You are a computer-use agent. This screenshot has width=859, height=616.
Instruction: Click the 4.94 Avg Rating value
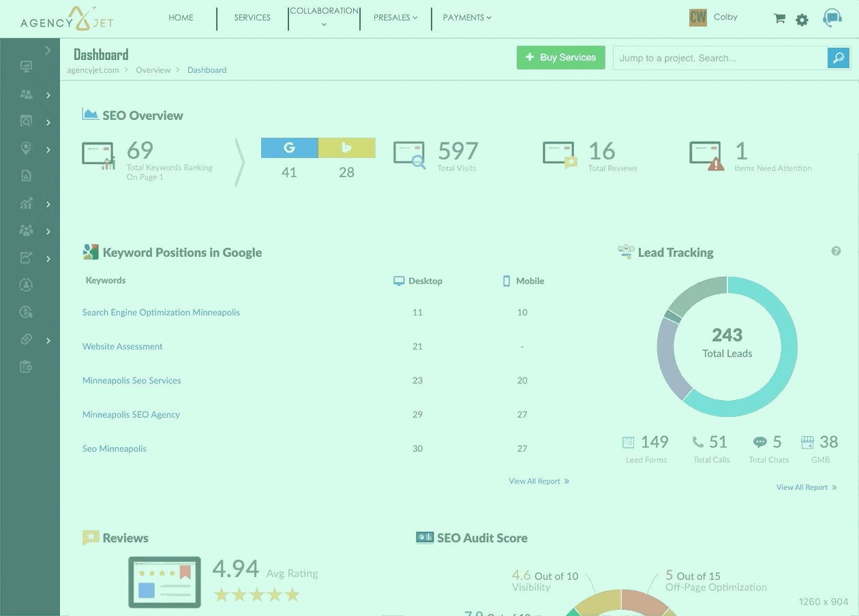coord(236,568)
